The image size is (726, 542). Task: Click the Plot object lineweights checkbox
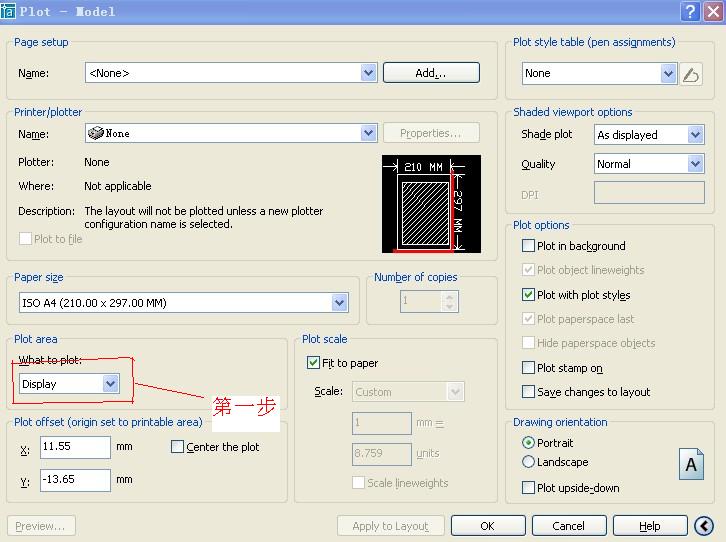[x=528, y=270]
